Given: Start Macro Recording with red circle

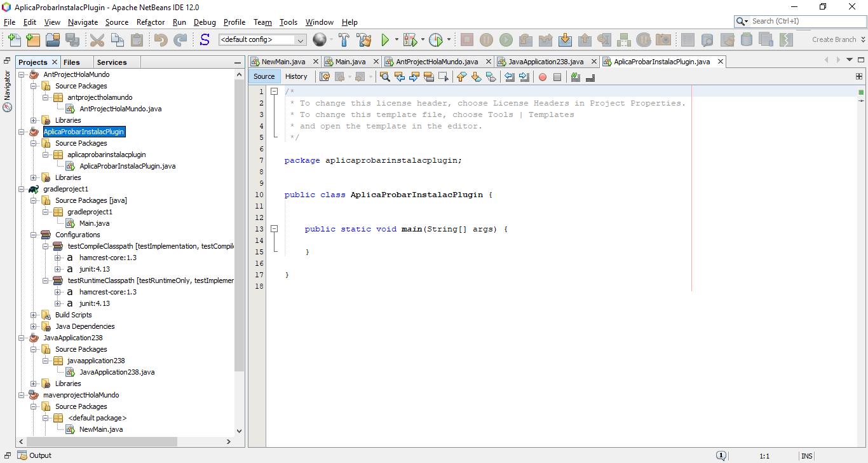Looking at the screenshot, I should point(543,77).
